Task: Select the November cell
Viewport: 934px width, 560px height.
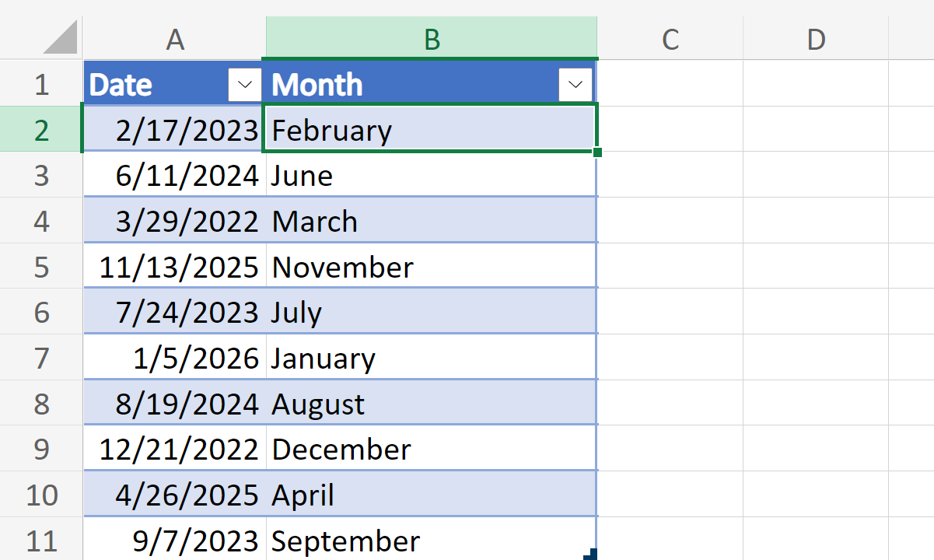Action: [x=432, y=268]
